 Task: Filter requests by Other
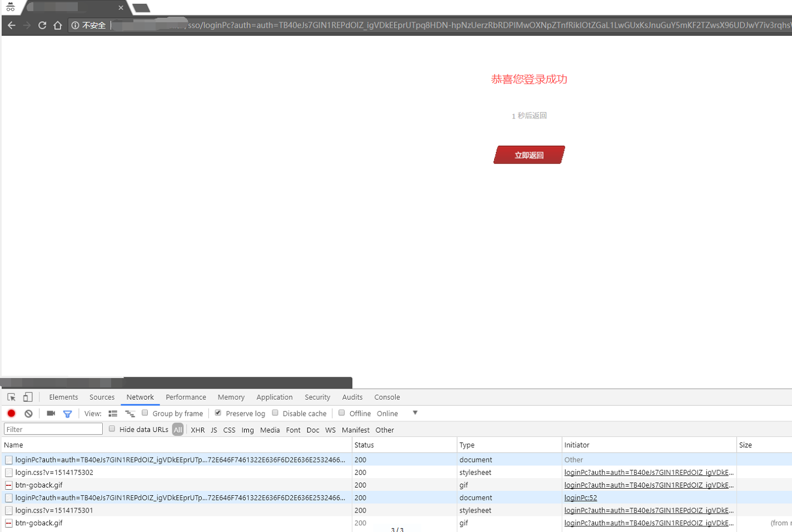(385, 430)
